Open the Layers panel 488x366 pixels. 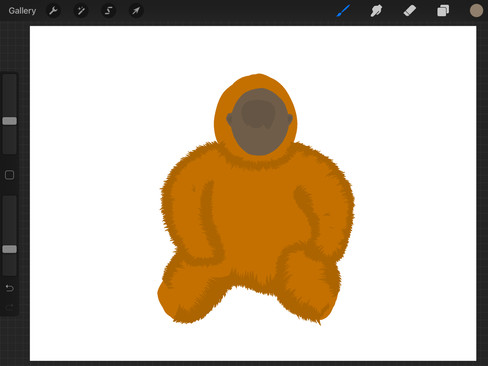tap(443, 11)
